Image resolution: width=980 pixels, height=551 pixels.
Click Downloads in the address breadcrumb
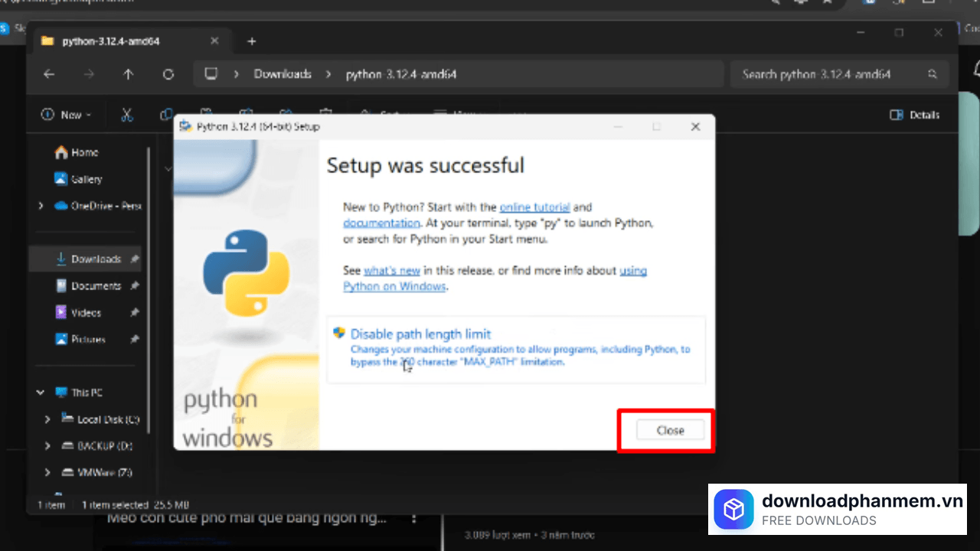(x=283, y=74)
